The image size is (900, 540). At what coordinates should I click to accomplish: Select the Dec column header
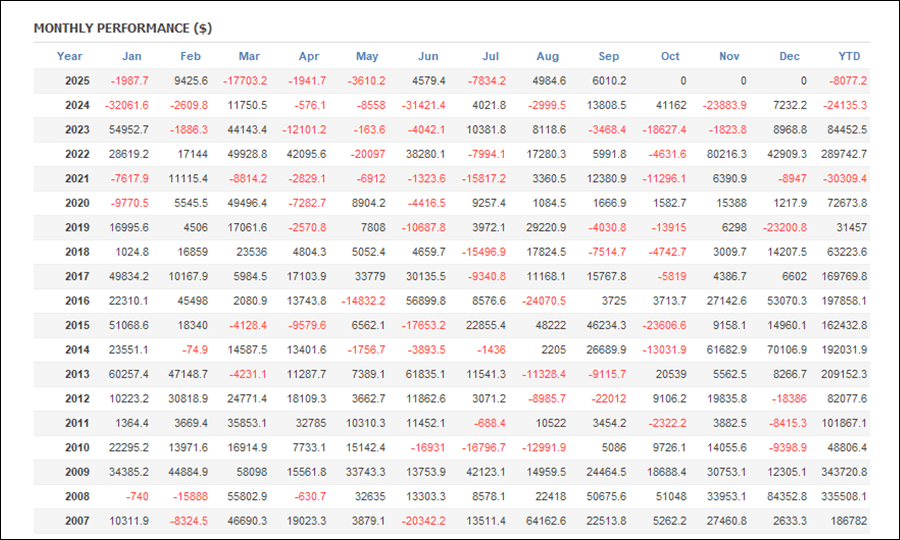[x=789, y=56]
